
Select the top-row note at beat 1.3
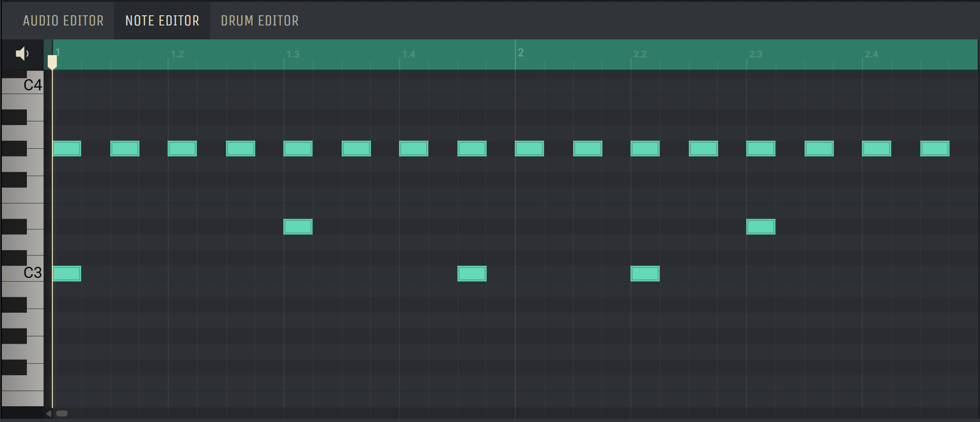pyautogui.click(x=298, y=149)
